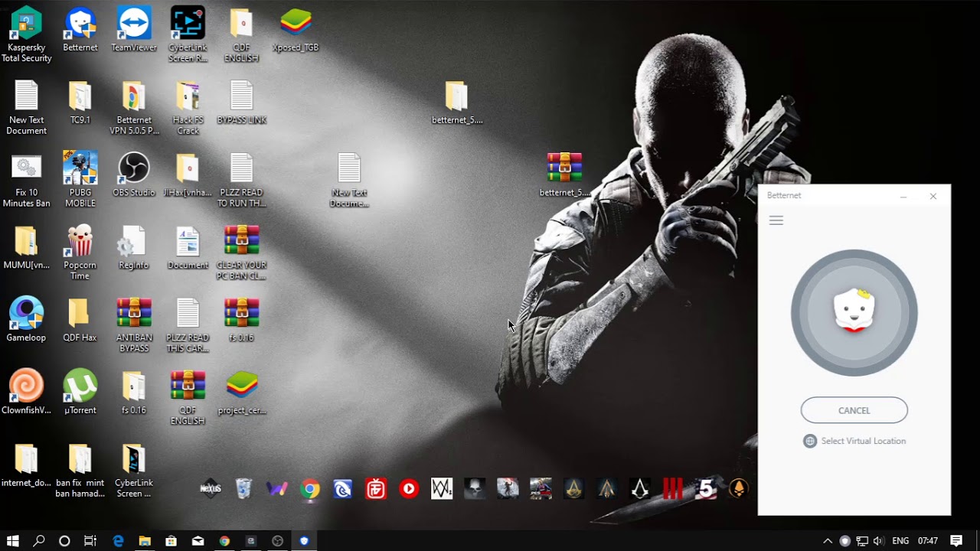Launch OBS Studio desktop shortcut
Viewport: 980px width, 551px height.
(x=134, y=175)
